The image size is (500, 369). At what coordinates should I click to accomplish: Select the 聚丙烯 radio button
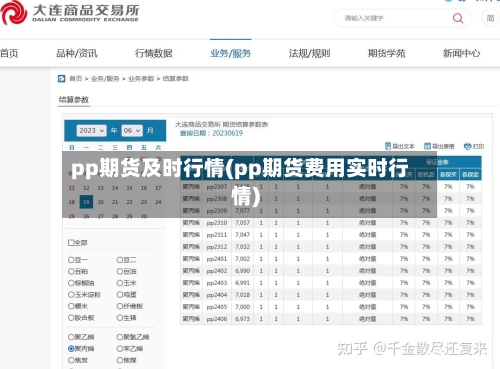71,349
